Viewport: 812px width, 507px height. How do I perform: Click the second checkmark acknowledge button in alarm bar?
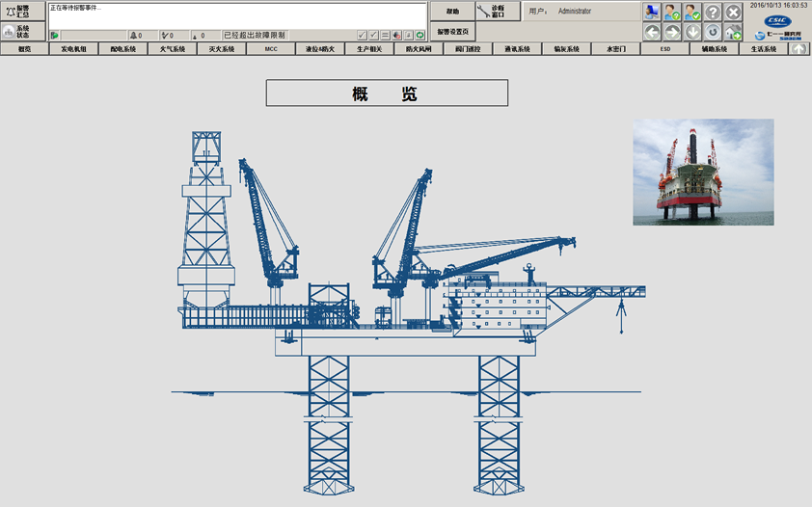(x=373, y=35)
